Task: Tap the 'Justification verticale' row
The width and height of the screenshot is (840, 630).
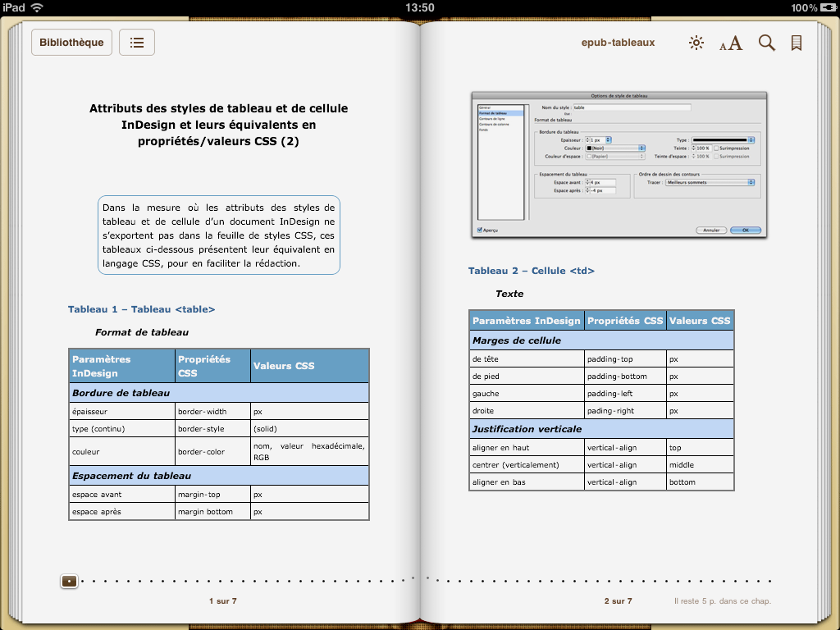Action: (601, 428)
